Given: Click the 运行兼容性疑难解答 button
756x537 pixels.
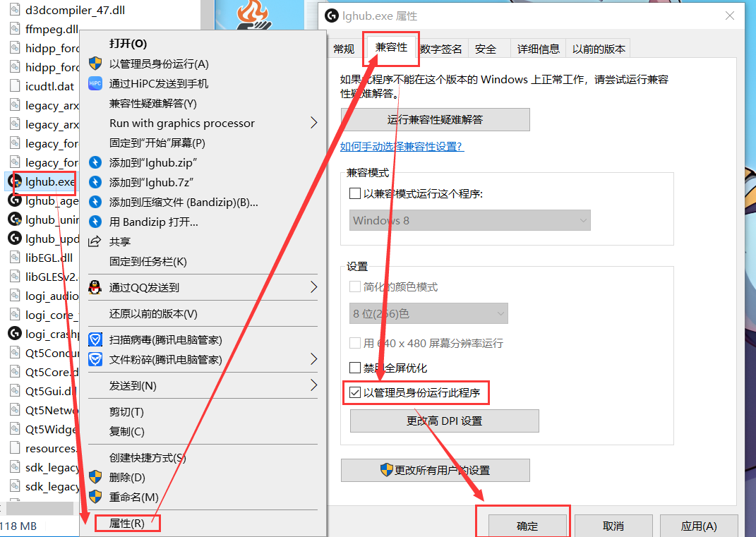Looking at the screenshot, I should (x=435, y=120).
